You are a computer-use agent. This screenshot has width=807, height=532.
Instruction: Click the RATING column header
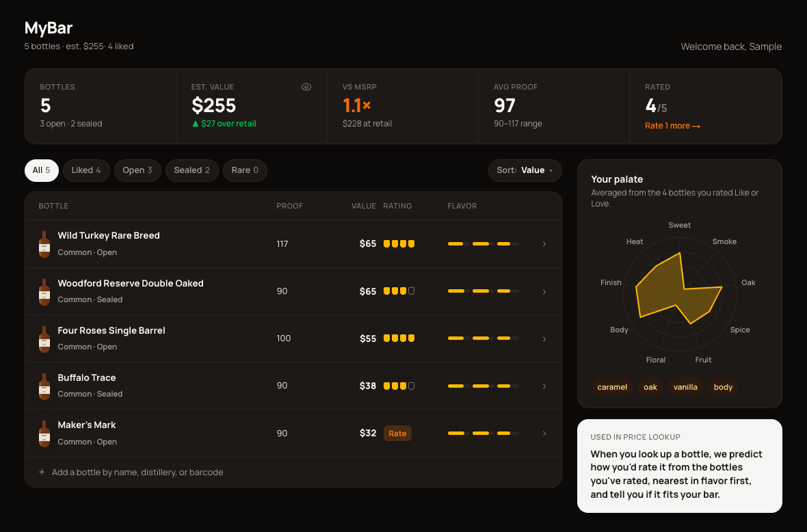(x=397, y=206)
